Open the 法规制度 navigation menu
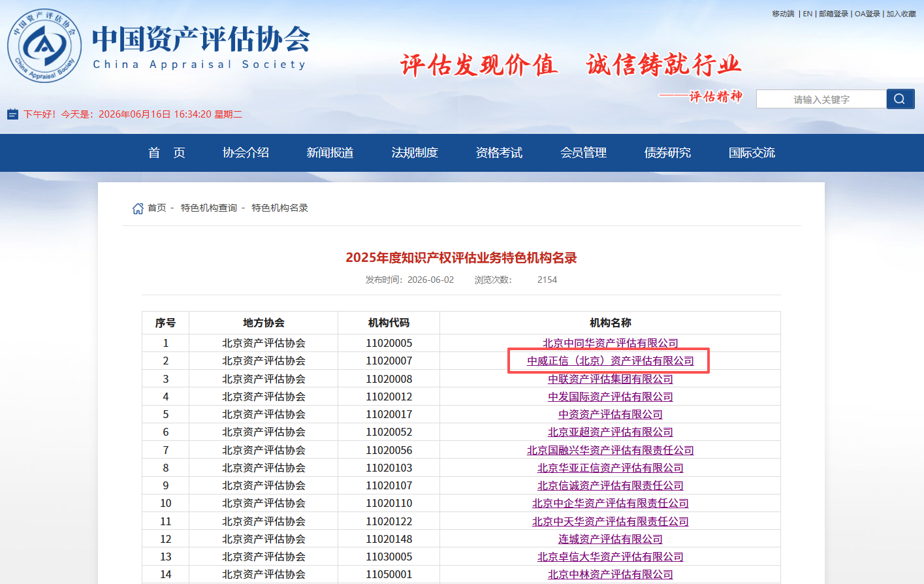The width and height of the screenshot is (924, 584). [x=415, y=153]
